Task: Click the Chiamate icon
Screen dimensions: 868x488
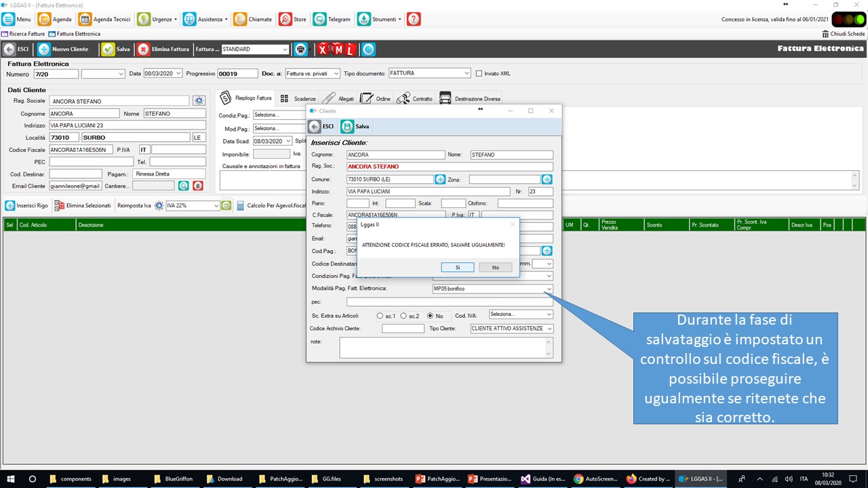Action: (240, 20)
